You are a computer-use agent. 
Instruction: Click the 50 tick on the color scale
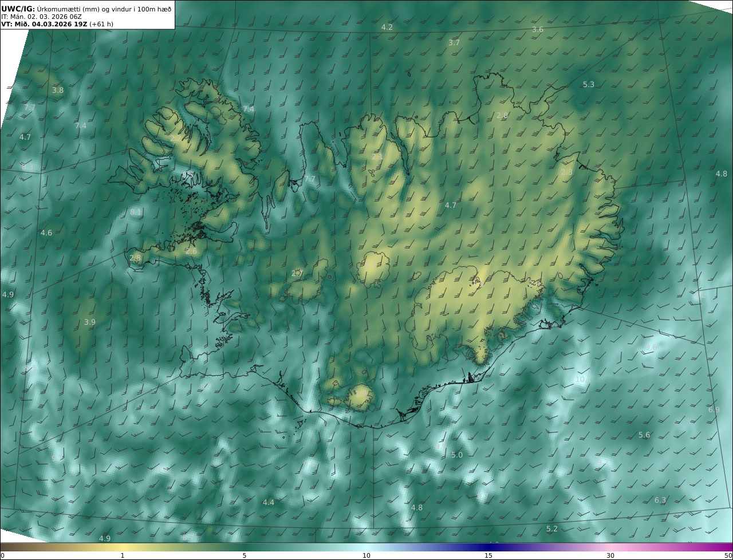click(x=728, y=555)
